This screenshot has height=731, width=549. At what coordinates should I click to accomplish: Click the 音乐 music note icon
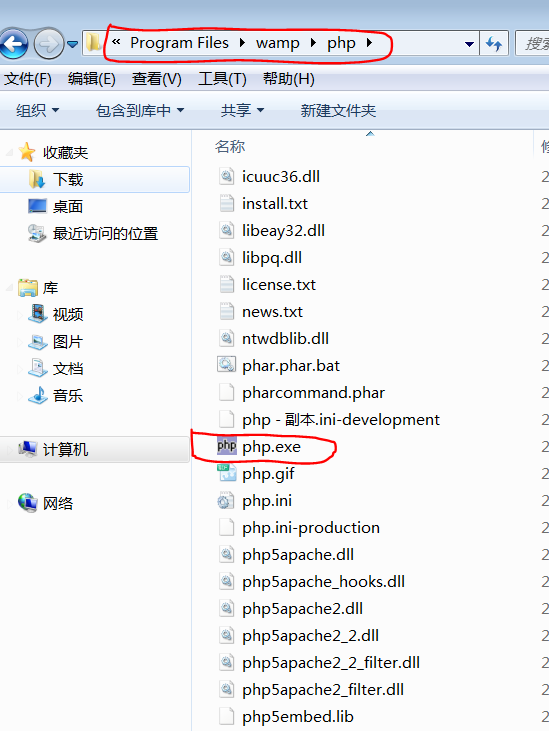click(37, 395)
